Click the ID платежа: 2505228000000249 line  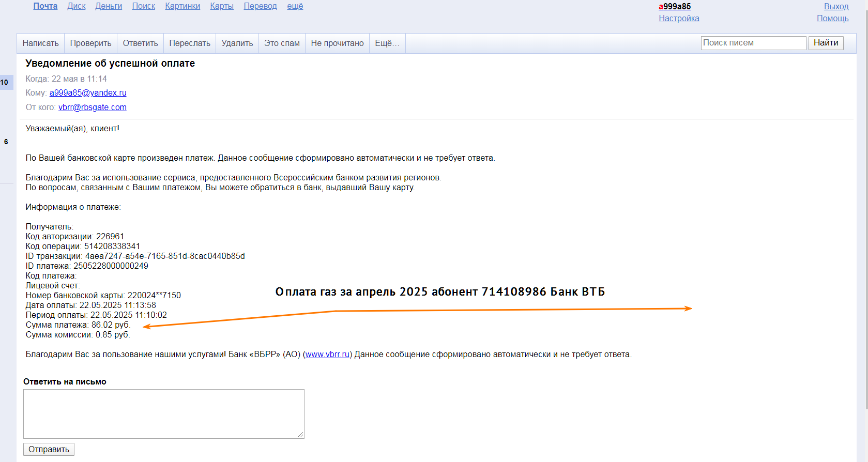(x=87, y=266)
